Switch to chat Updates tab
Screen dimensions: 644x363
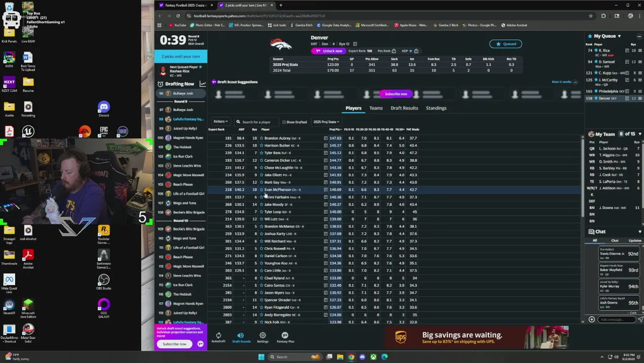[634, 240]
